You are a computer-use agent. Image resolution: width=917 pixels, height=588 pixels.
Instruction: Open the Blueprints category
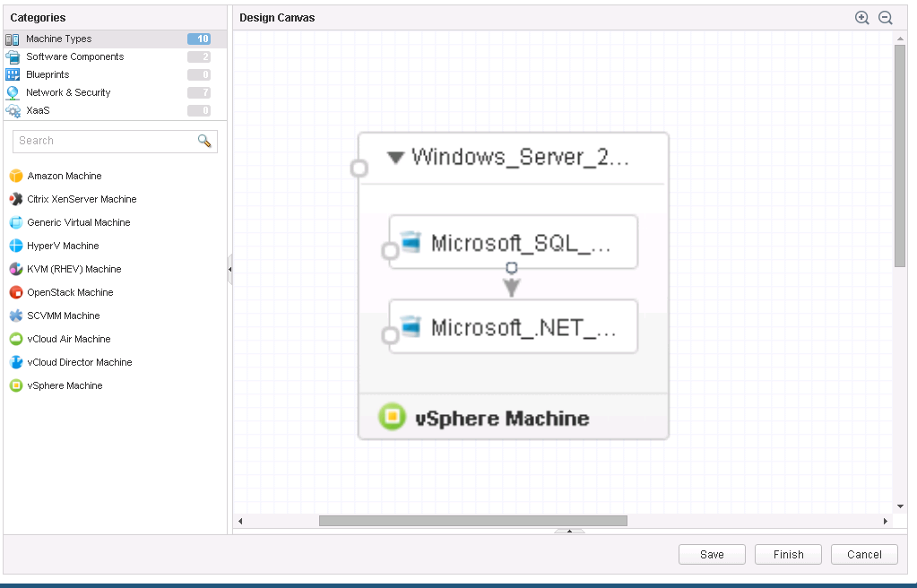pyautogui.click(x=116, y=75)
